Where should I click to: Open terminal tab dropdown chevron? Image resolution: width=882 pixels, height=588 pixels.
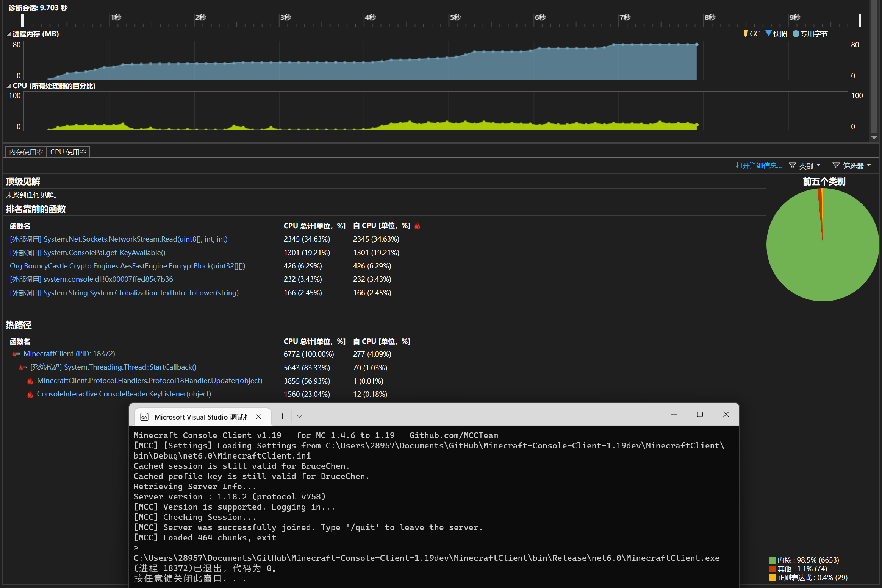pos(300,416)
